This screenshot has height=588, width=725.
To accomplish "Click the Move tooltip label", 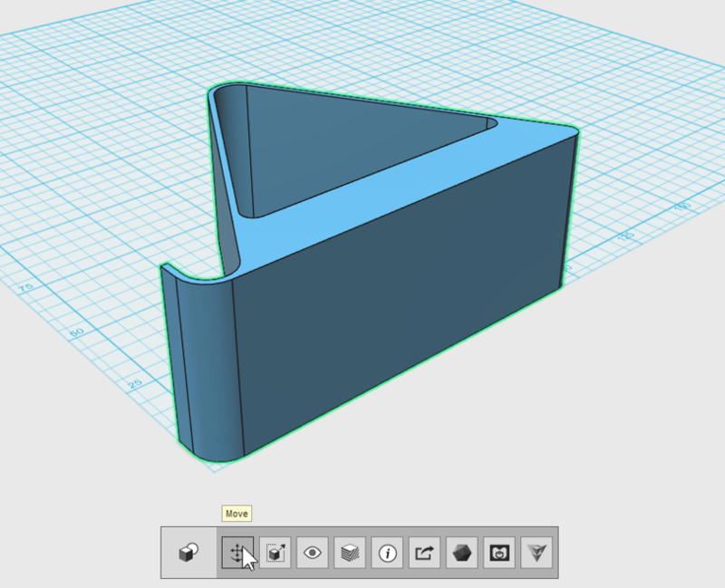I will pos(236,513).
